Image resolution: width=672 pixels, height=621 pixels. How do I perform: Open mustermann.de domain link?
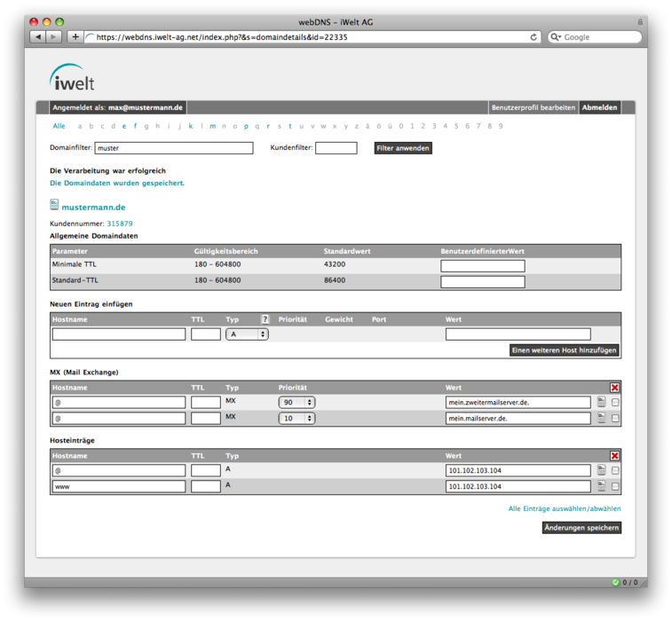93,208
